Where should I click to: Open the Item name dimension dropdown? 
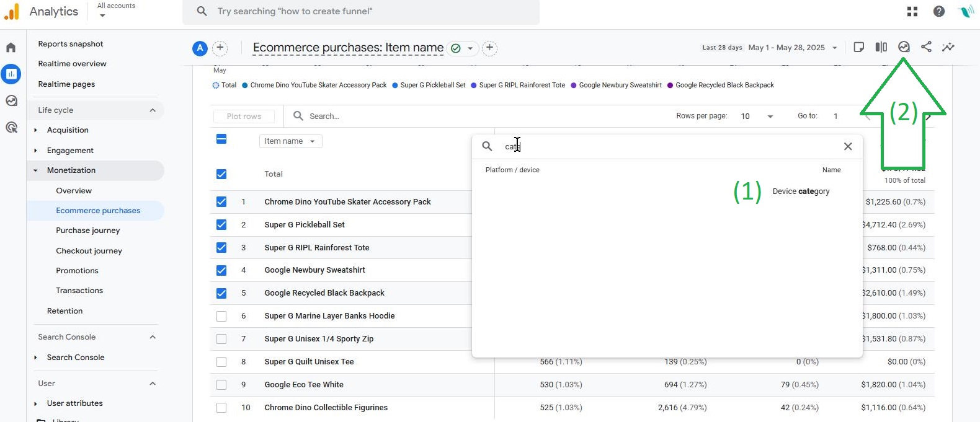290,141
